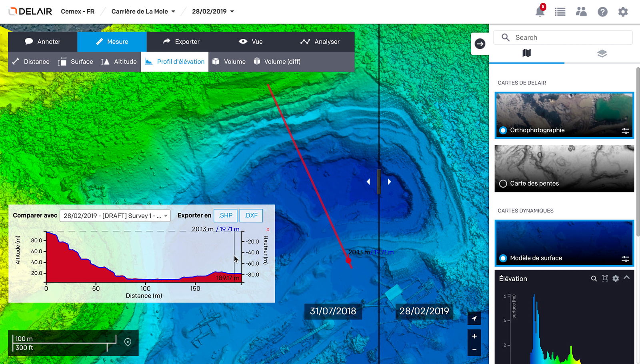Select the Altitude measurement tool
The image size is (640, 364).
pos(119,61)
